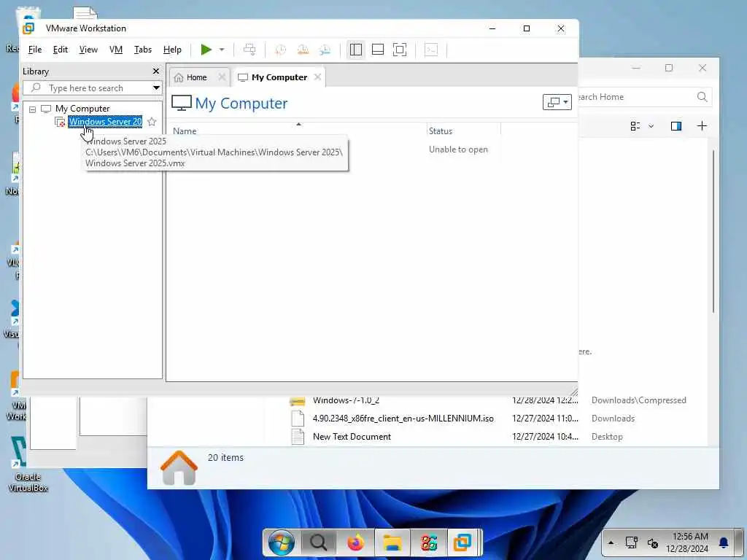This screenshot has width=747, height=560.
Task: Open taskbar search magnifier
Action: tap(318, 542)
